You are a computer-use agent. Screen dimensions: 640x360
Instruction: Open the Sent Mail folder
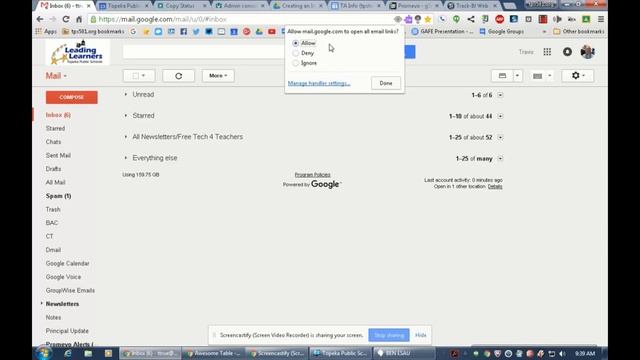pos(58,156)
